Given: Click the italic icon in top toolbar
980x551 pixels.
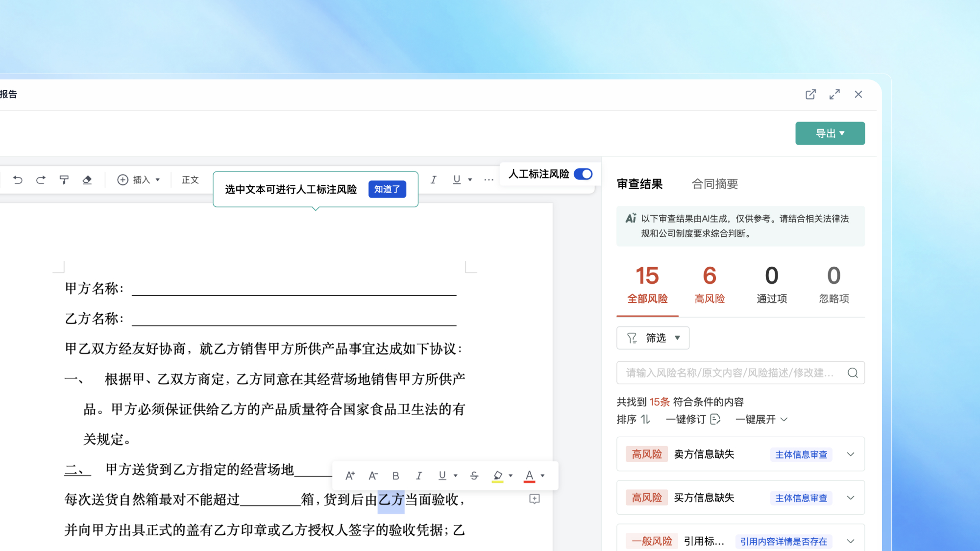Looking at the screenshot, I should pyautogui.click(x=433, y=180).
